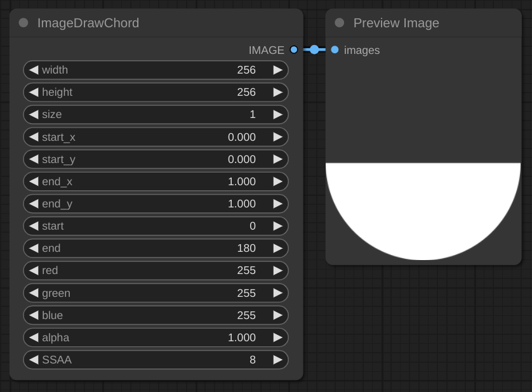Lower the red value using left arrow

tap(34, 270)
